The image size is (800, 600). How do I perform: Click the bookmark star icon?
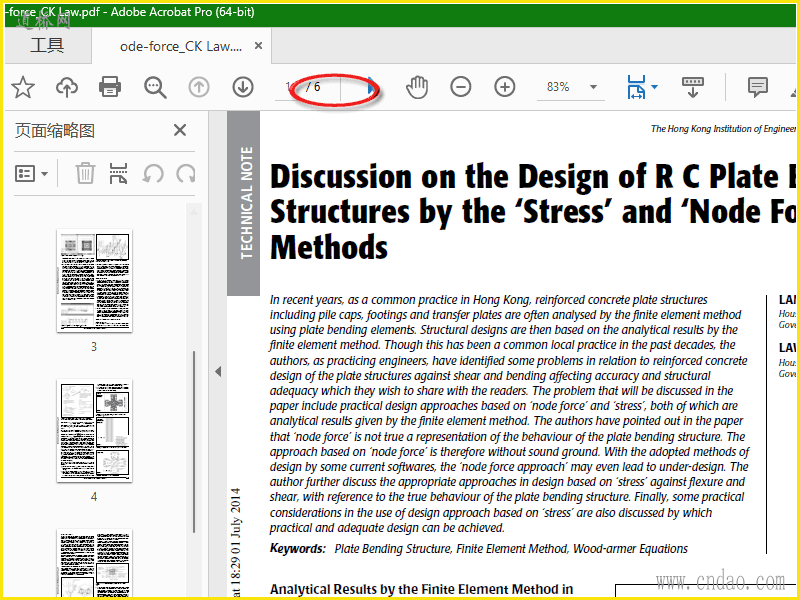coord(22,88)
